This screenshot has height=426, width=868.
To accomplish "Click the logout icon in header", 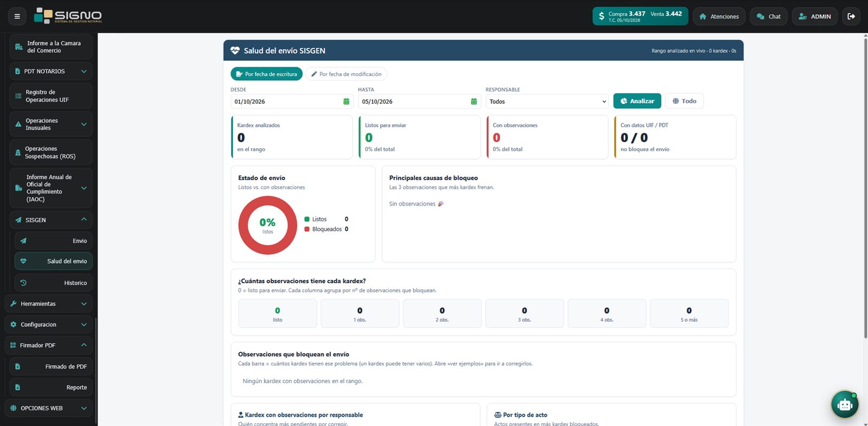I will 851,16.
